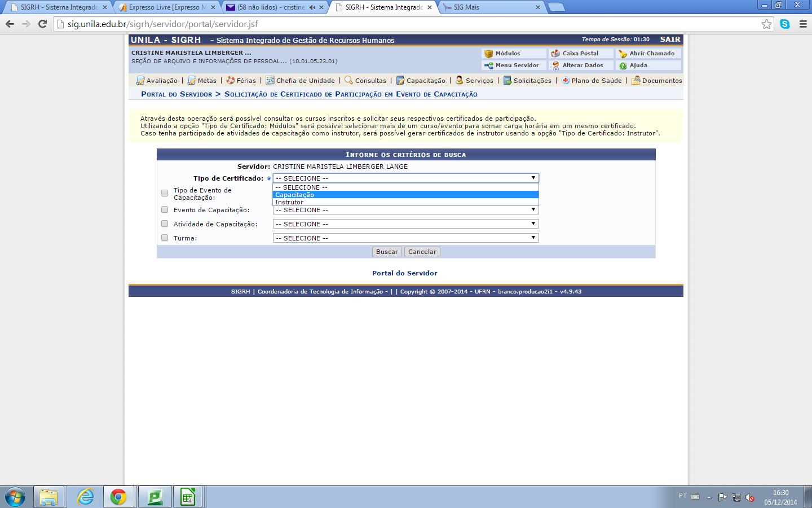Click the Férias menu icon
The image size is (812, 508).
click(x=231, y=80)
